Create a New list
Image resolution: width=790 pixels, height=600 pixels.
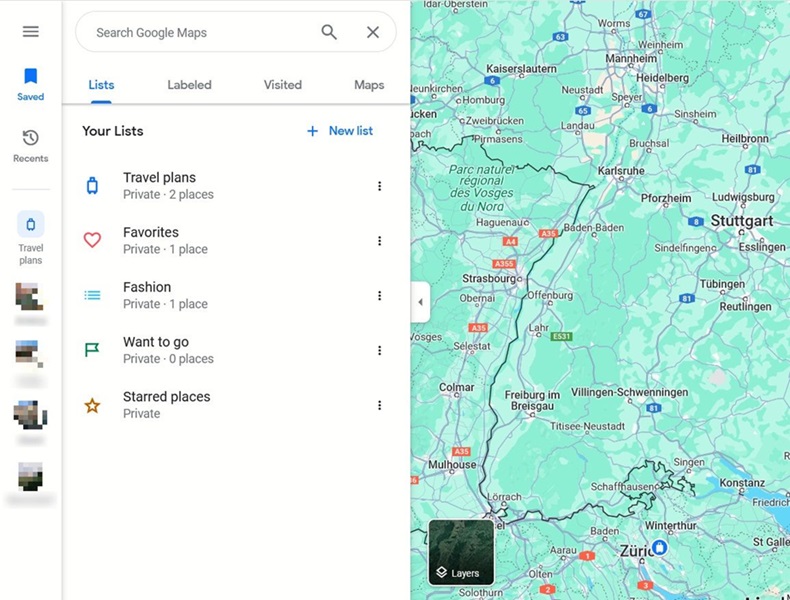click(340, 131)
